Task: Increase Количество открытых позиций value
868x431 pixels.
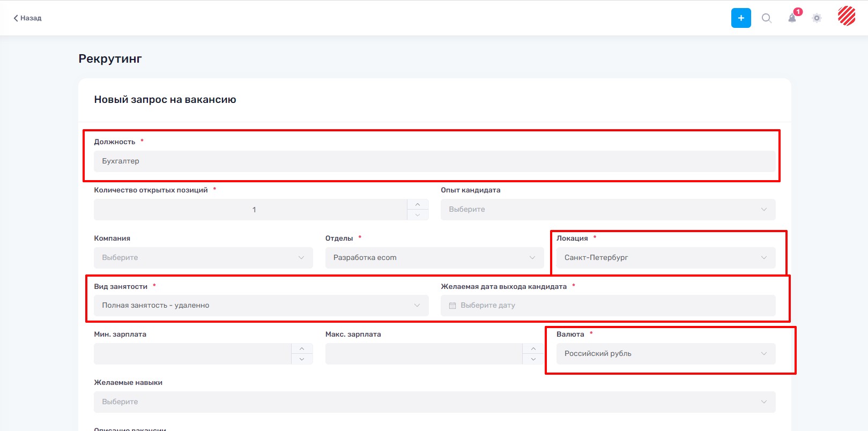Action: (x=418, y=205)
